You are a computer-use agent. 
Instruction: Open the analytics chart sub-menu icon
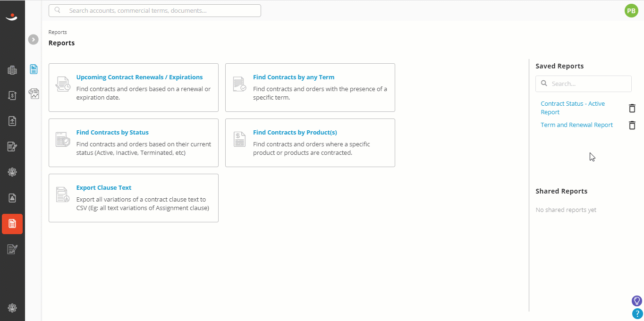coord(34,93)
